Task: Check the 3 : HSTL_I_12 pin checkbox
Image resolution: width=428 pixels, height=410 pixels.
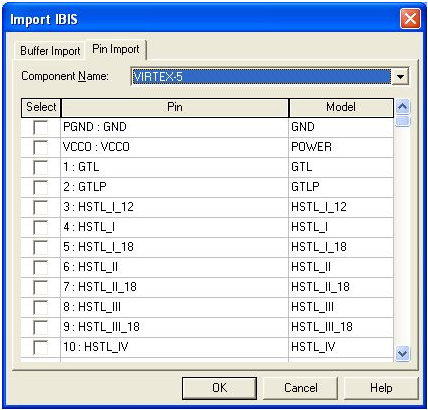Action: pos(41,207)
